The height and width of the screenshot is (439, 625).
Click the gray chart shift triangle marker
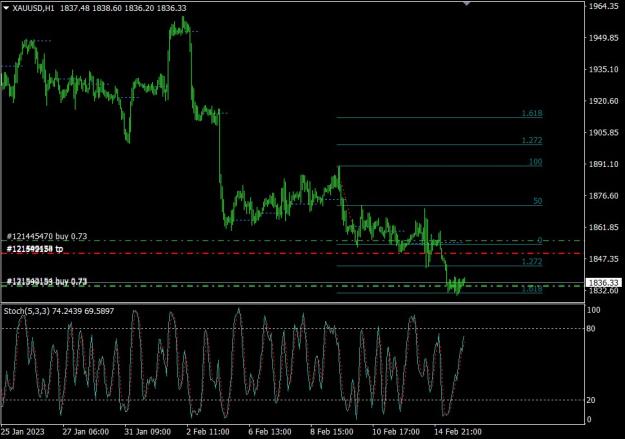466,4
